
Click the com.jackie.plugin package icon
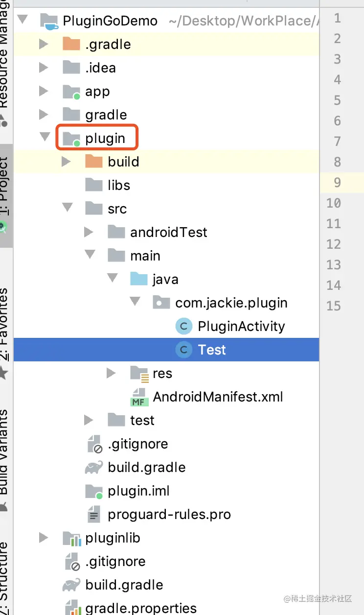161,303
